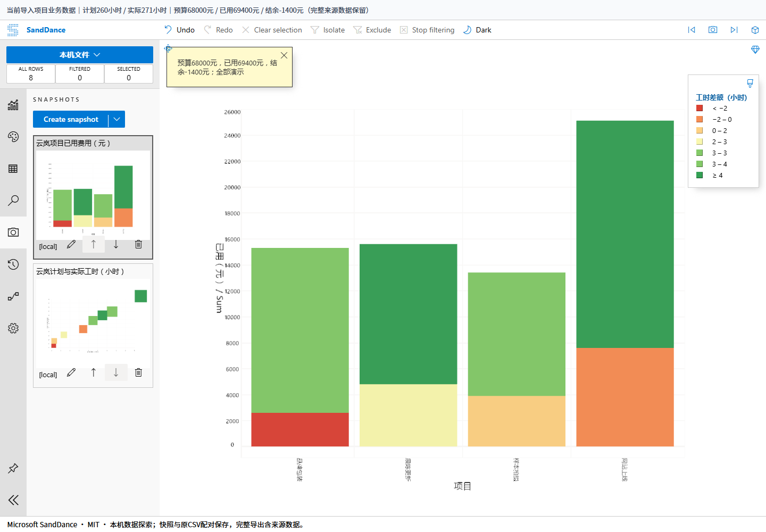
Task: Delete the 云岚项目已用费用 snapshot
Action: [x=138, y=244]
